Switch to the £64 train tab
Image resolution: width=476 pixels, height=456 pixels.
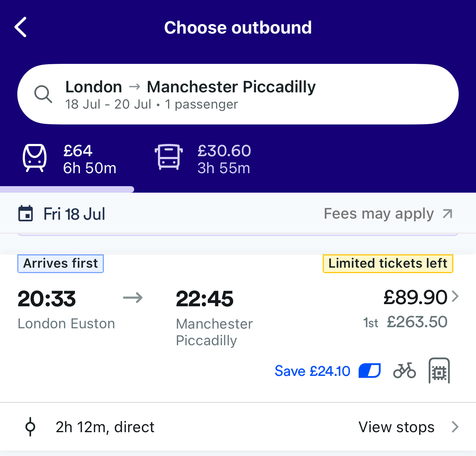(89, 159)
